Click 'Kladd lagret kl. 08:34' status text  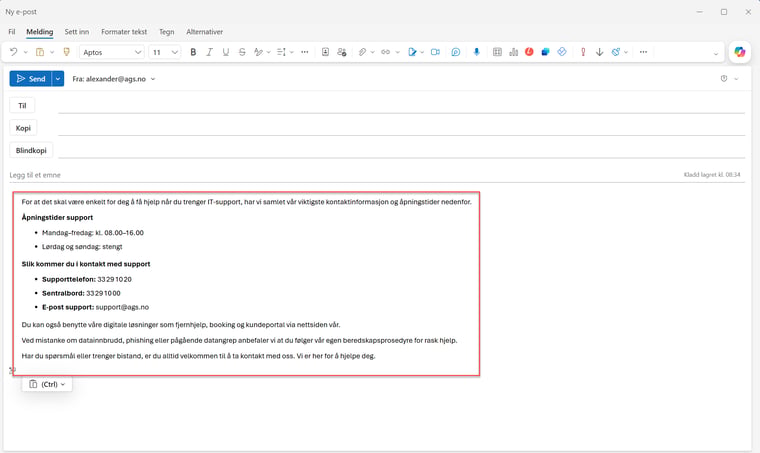pyautogui.click(x=712, y=174)
